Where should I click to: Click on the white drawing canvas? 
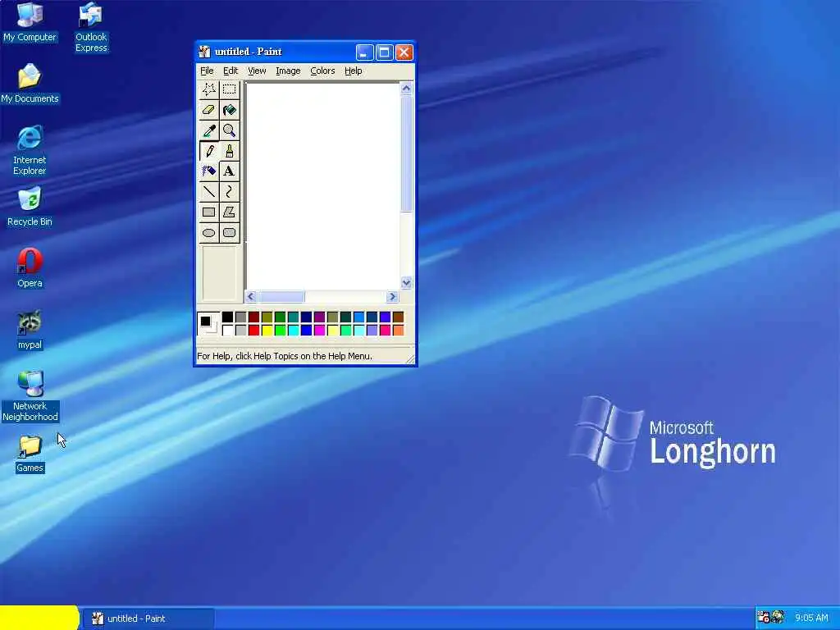pos(322,186)
